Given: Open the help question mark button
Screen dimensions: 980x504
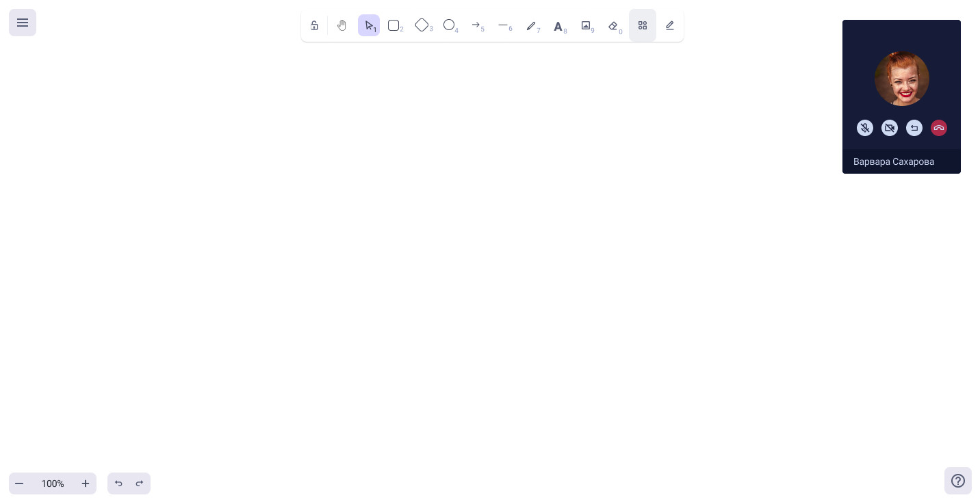Looking at the screenshot, I should [958, 481].
